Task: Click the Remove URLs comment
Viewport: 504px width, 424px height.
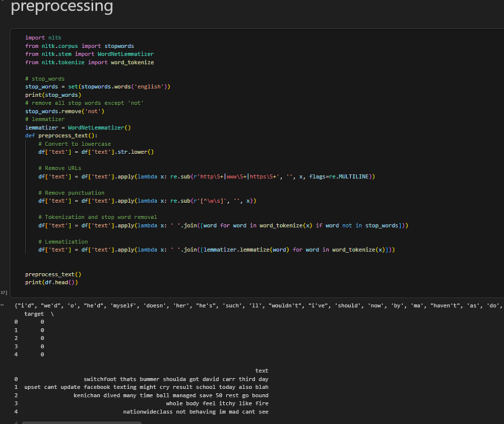Action: click(59, 168)
